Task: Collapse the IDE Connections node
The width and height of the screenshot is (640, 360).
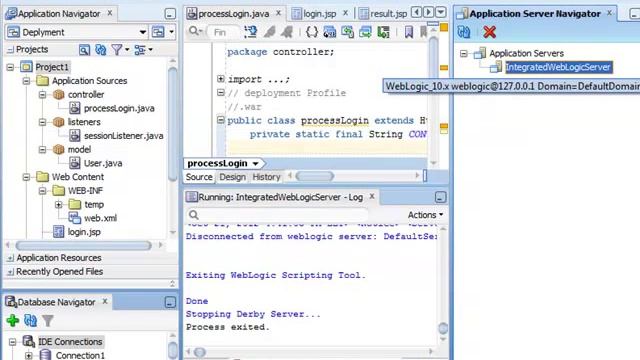Action: (13, 342)
